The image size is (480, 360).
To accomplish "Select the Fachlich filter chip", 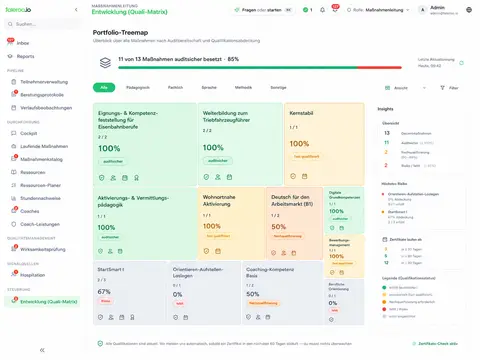I will point(175,88).
